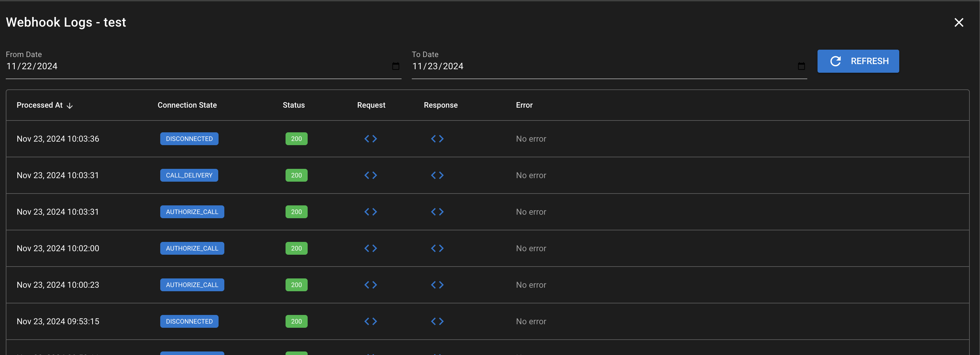This screenshot has height=355, width=980.
Task: Select AUTHORIZE_CALL badge at 10:03:31
Action: point(192,212)
